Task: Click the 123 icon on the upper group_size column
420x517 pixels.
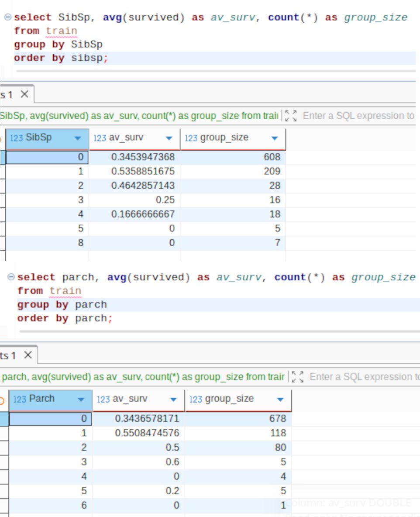Action: 191,138
